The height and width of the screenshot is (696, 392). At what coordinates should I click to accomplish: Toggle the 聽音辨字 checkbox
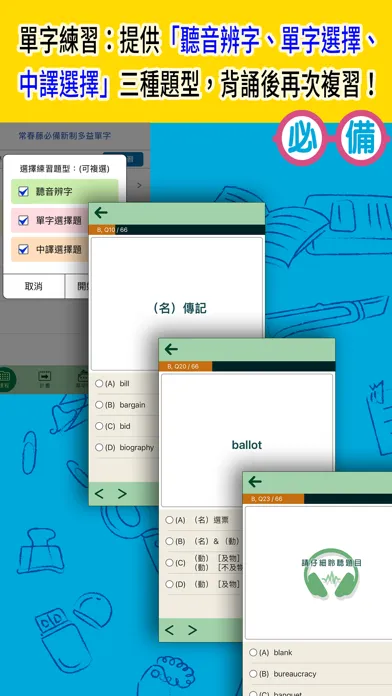(23, 192)
